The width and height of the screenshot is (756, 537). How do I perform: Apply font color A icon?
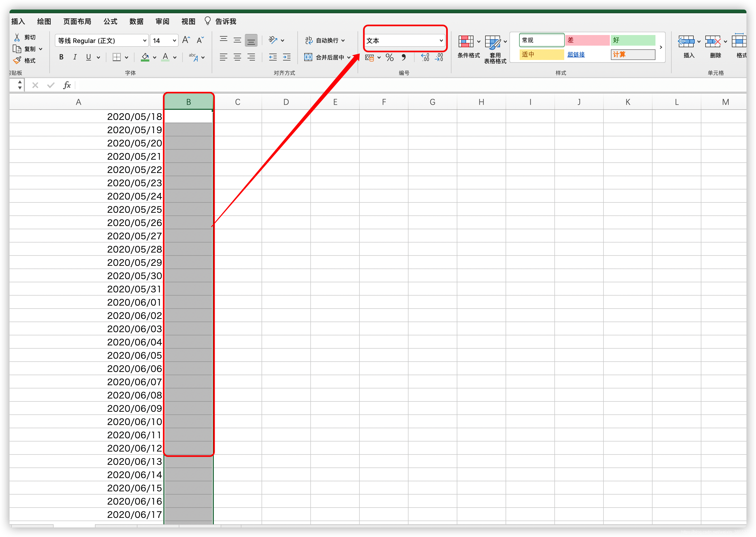pyautogui.click(x=165, y=57)
